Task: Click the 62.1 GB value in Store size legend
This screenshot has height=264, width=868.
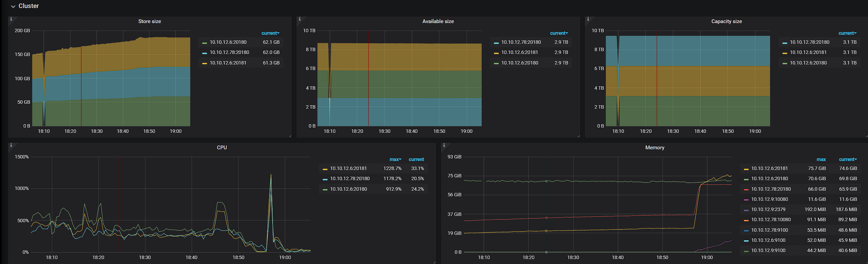Action: pos(271,42)
